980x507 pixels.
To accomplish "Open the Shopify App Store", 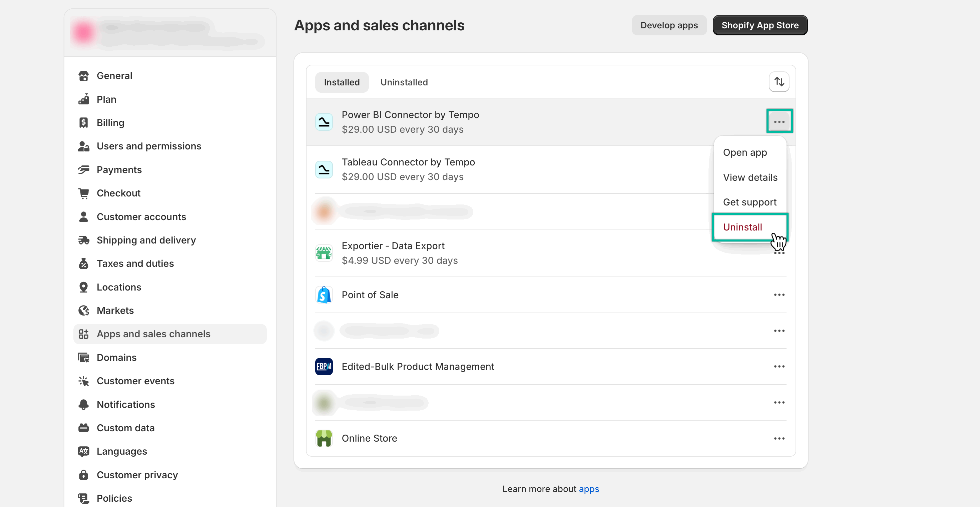I will (760, 25).
